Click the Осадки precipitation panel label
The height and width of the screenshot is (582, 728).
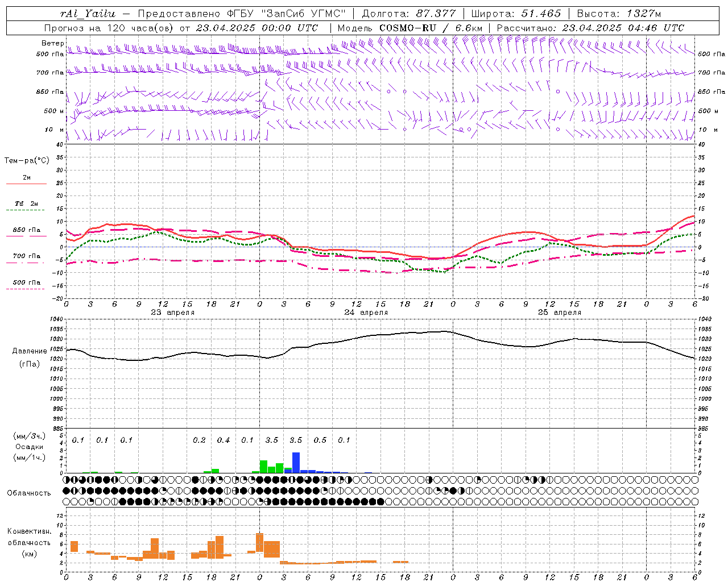click(30, 447)
